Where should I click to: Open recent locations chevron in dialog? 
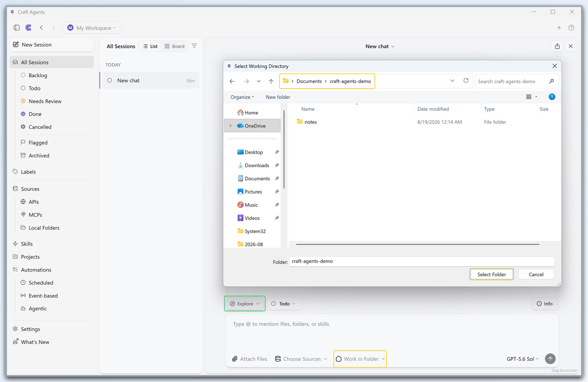coord(259,81)
